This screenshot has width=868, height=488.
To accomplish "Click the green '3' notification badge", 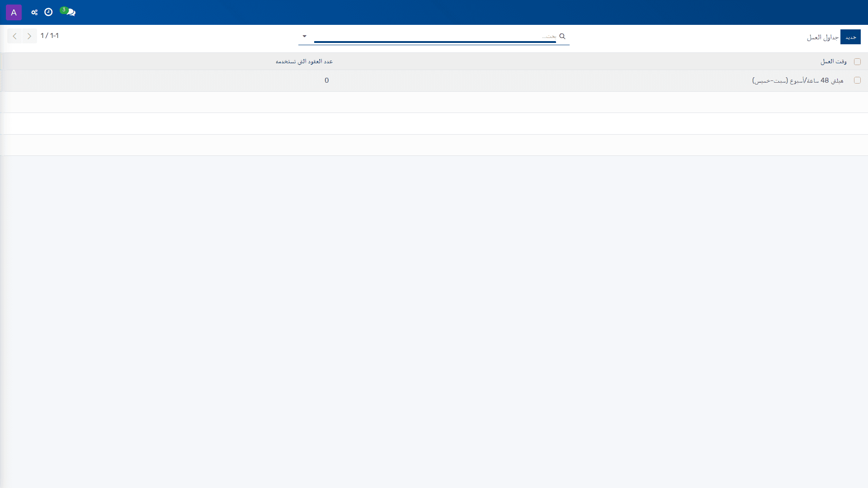I will (x=64, y=10).
